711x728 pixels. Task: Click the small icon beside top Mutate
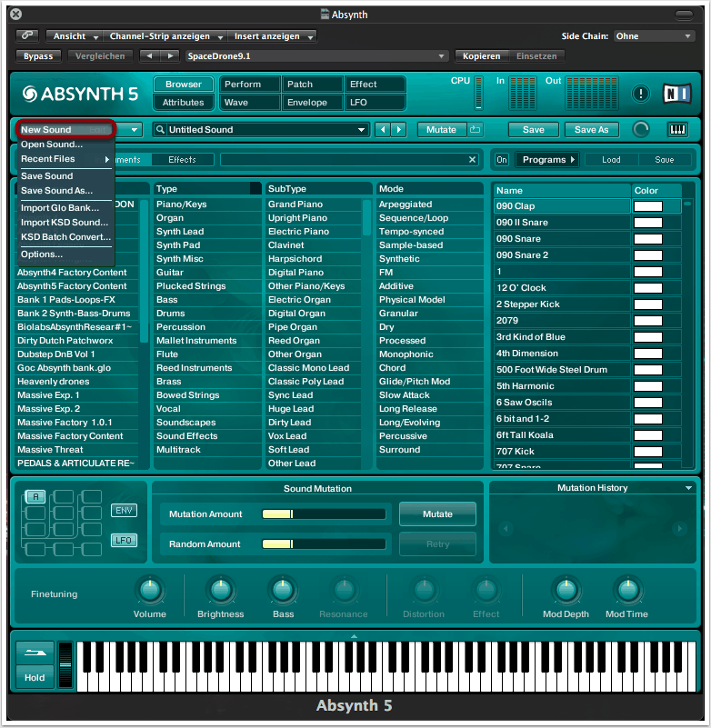tap(476, 130)
